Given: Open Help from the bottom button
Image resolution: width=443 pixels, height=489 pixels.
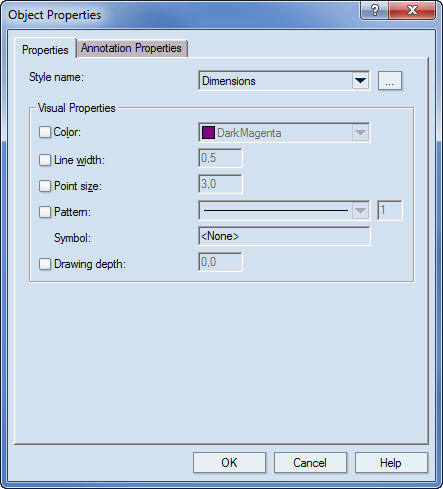Looking at the screenshot, I should pos(391,463).
